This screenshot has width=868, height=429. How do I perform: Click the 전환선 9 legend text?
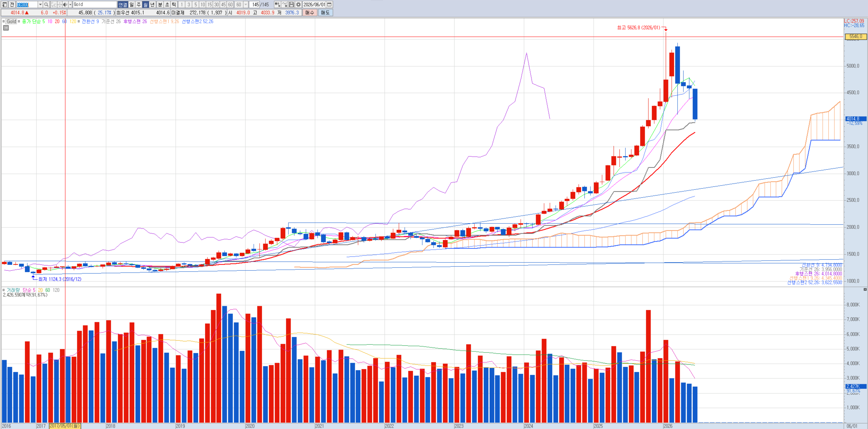tap(90, 21)
